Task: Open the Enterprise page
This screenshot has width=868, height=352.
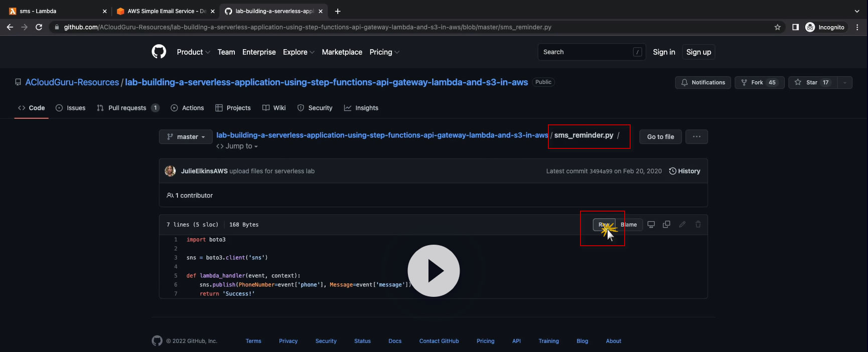Action: (x=259, y=52)
